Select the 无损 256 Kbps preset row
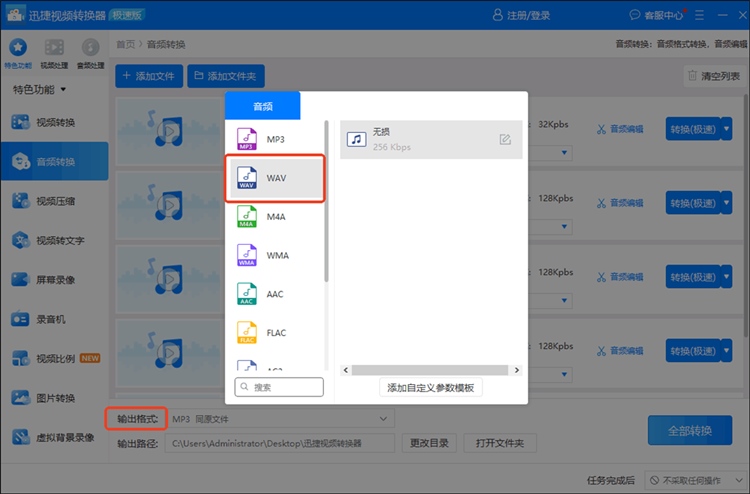750x494 pixels. 431,140
